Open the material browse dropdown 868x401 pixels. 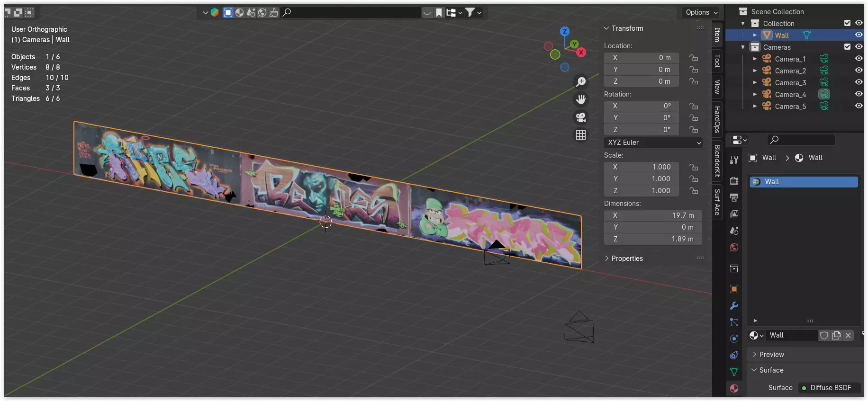click(756, 335)
